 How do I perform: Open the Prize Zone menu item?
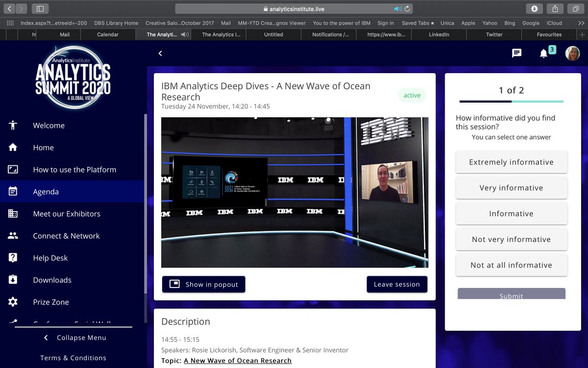click(x=72, y=302)
